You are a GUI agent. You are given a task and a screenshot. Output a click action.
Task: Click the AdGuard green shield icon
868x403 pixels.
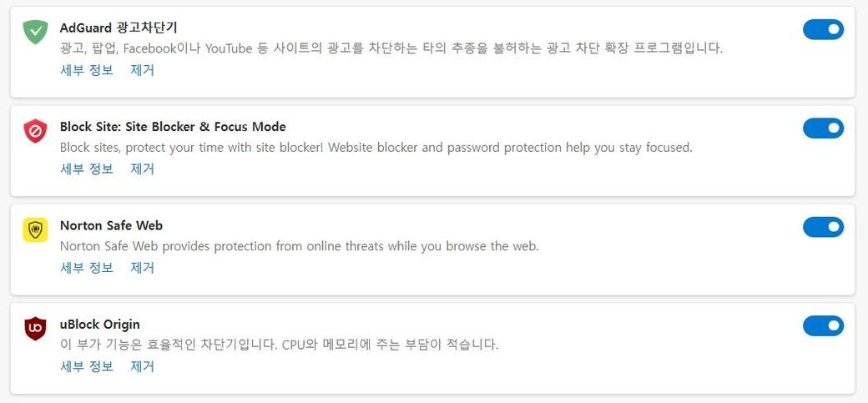(35, 33)
